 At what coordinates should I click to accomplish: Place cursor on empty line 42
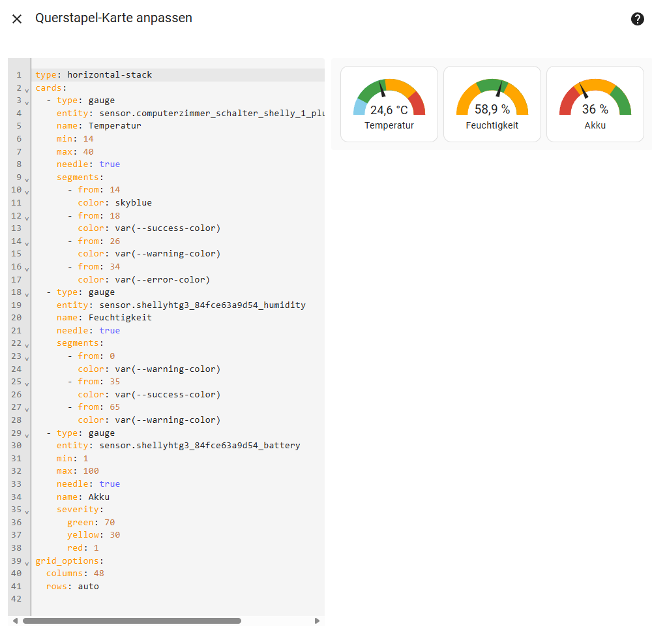(178, 599)
